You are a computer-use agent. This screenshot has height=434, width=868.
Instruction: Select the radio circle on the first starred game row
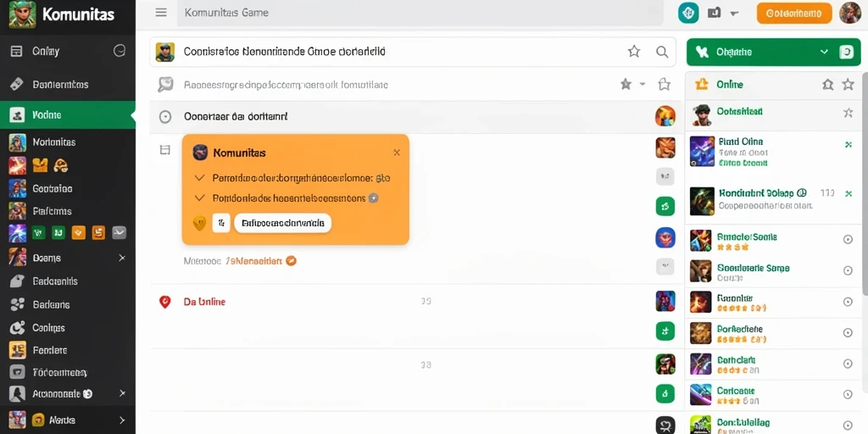(848, 240)
